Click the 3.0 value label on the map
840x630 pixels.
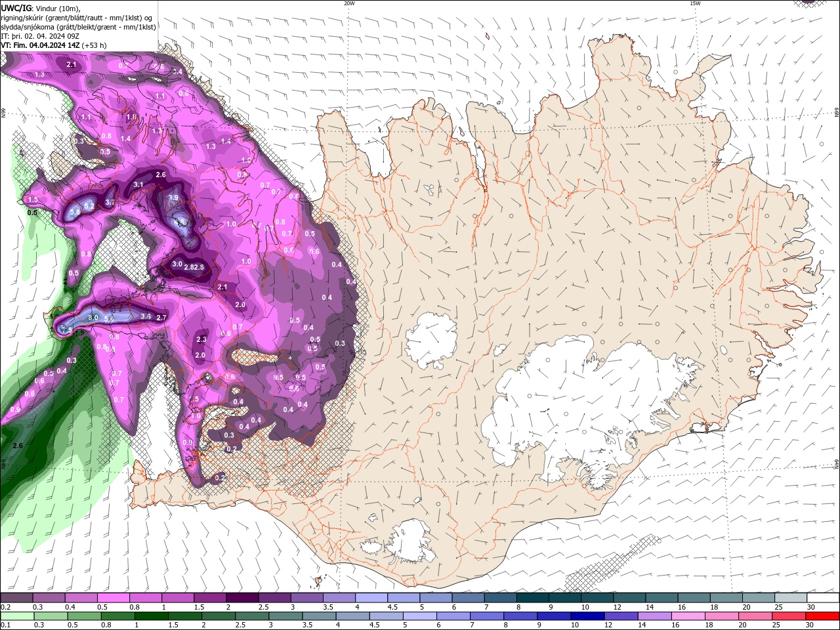pos(177,264)
